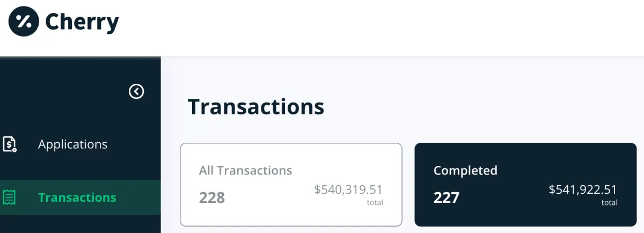Image resolution: width=644 pixels, height=233 pixels.
Task: Click the Transactions page heading
Action: click(256, 107)
